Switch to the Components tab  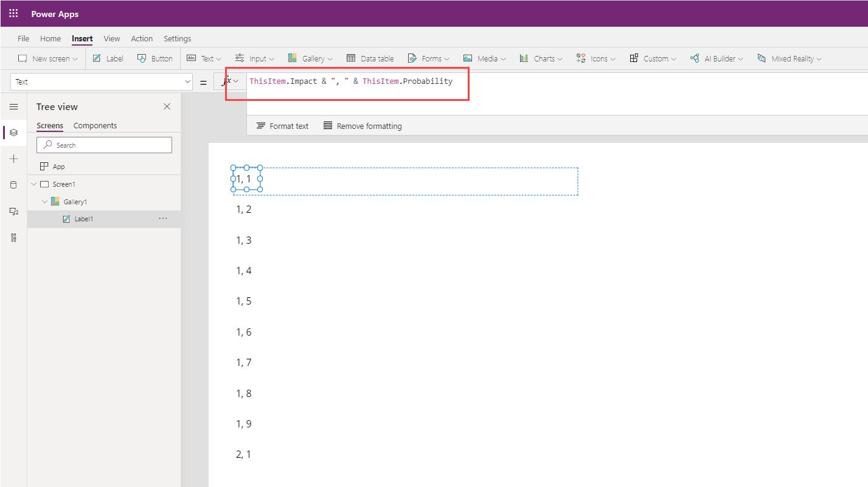coord(95,125)
